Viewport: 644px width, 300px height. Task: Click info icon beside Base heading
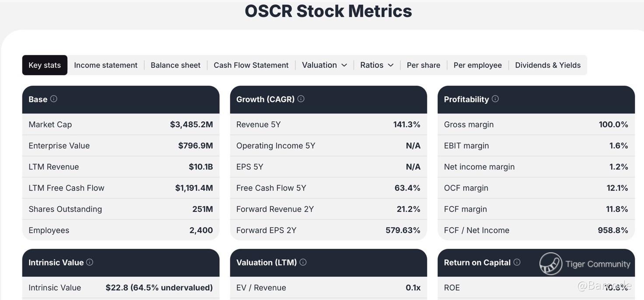54,99
